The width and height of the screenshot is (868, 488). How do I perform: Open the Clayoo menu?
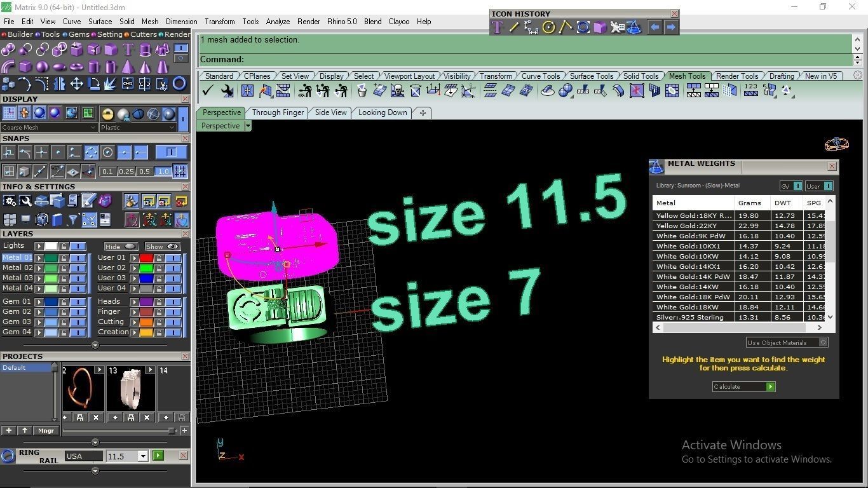(x=399, y=22)
